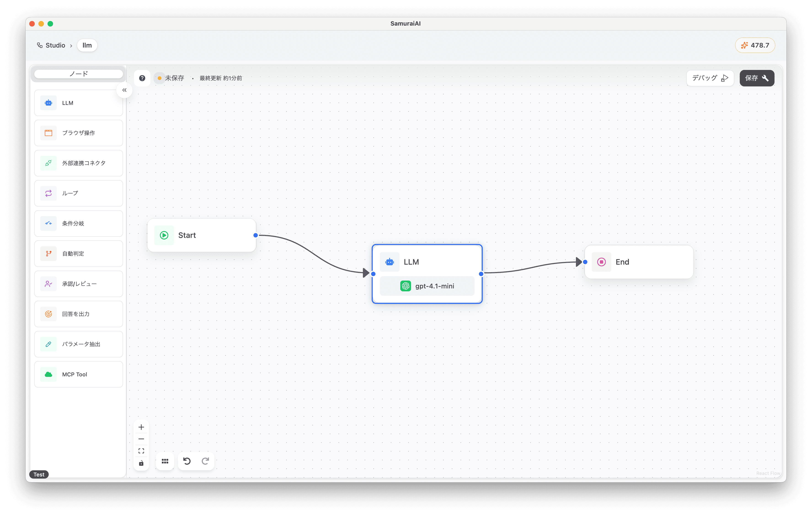Open the help question mark icon
The image size is (812, 516).
click(x=142, y=78)
